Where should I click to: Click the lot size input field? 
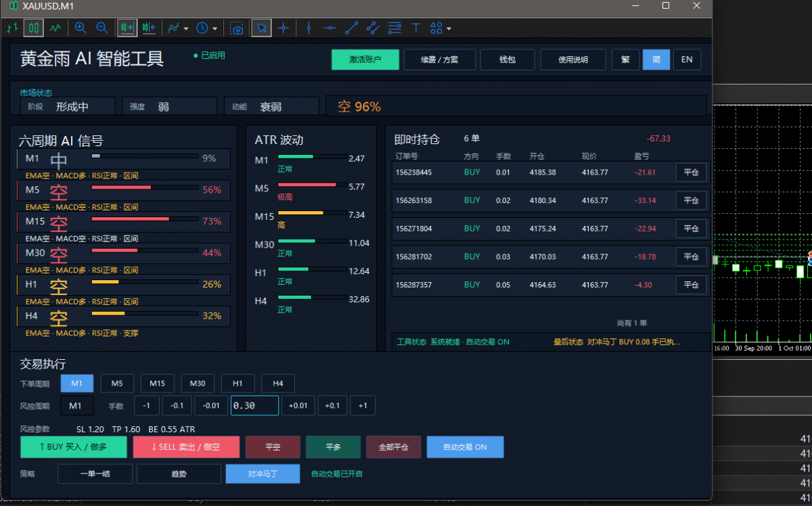point(254,406)
